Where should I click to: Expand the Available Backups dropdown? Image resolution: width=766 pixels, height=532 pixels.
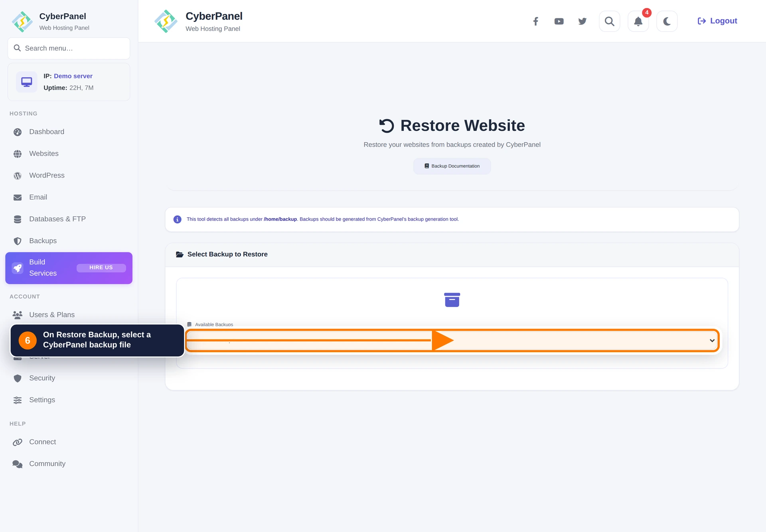452,340
